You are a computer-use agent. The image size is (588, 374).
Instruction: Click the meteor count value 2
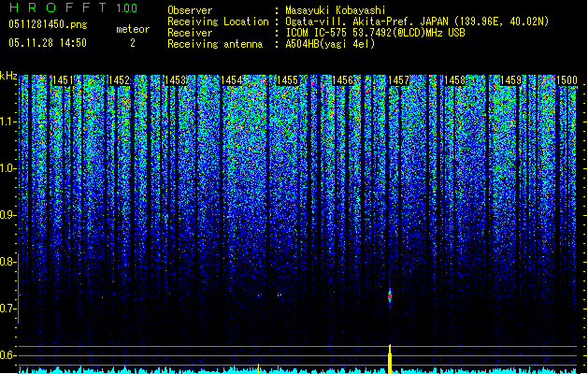click(133, 43)
